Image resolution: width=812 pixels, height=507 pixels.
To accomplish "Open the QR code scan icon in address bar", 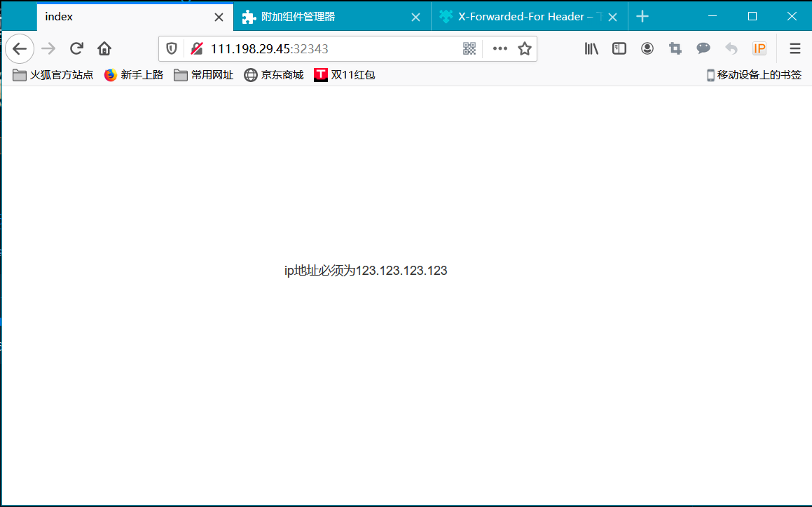I will click(469, 48).
